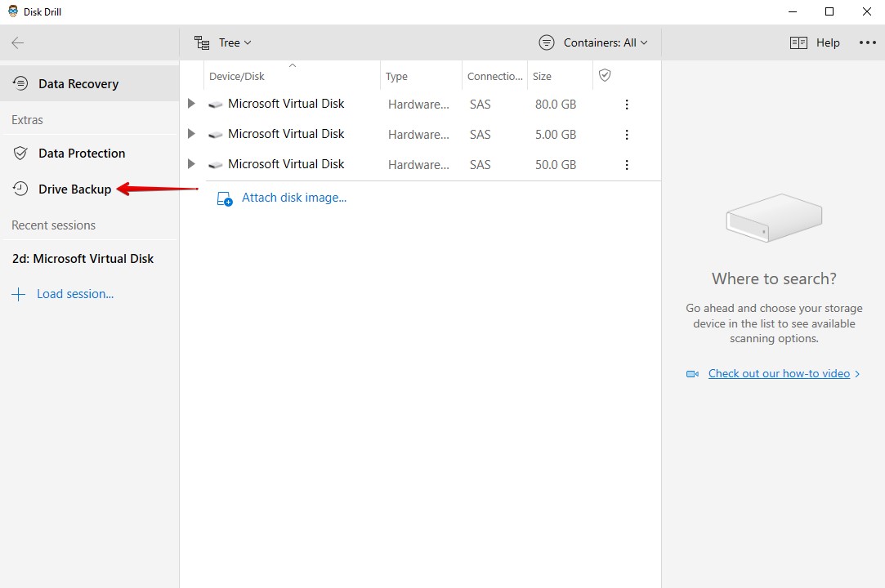Image resolution: width=885 pixels, height=588 pixels.
Task: Click the Attach disk image icon
Action: coord(225,198)
